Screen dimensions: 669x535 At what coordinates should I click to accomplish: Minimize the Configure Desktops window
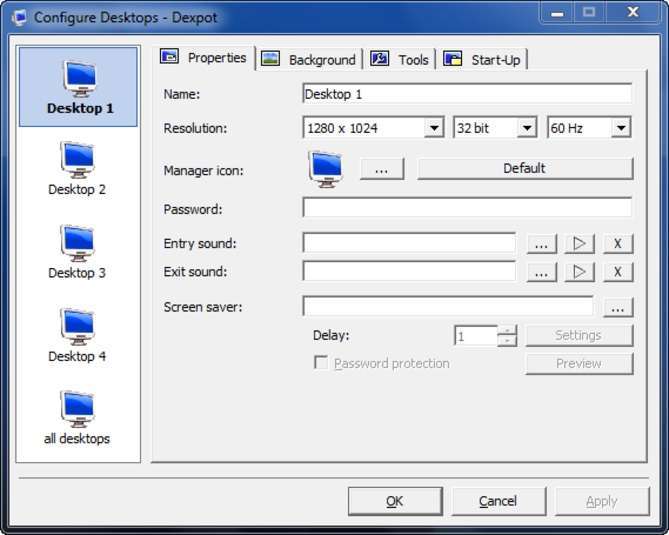557,14
